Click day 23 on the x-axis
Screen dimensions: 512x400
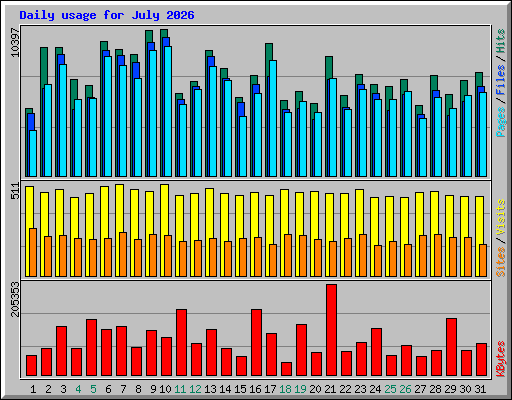[360, 389]
